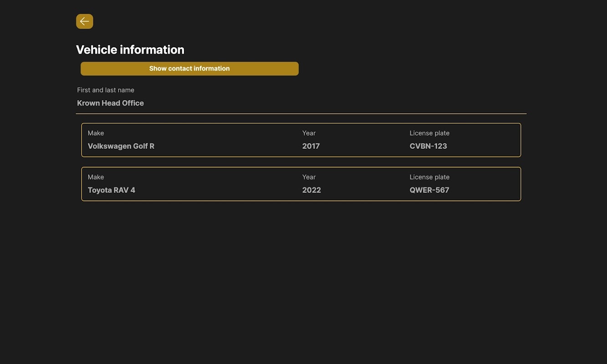Select license plate CVBN-123
607x364 pixels.
point(428,146)
